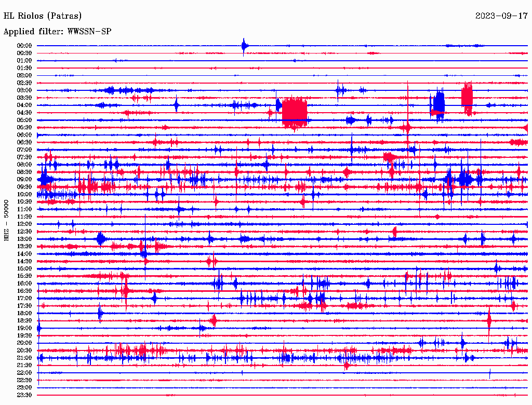Select the 05:30 time label
Screen dimensions: 532x405
24,127
